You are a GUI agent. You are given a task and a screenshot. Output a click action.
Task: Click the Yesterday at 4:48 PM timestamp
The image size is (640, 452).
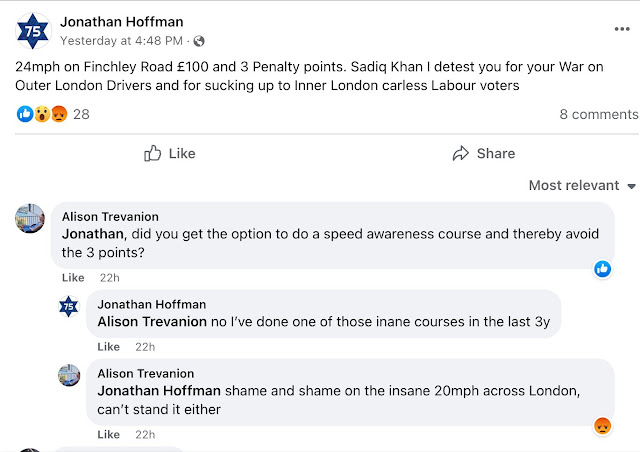(x=123, y=41)
